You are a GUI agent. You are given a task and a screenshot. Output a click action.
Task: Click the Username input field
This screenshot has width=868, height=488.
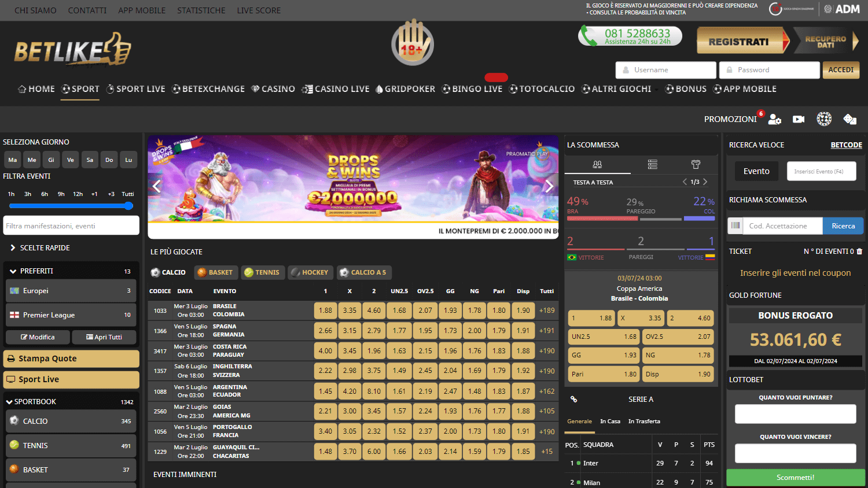tap(665, 70)
